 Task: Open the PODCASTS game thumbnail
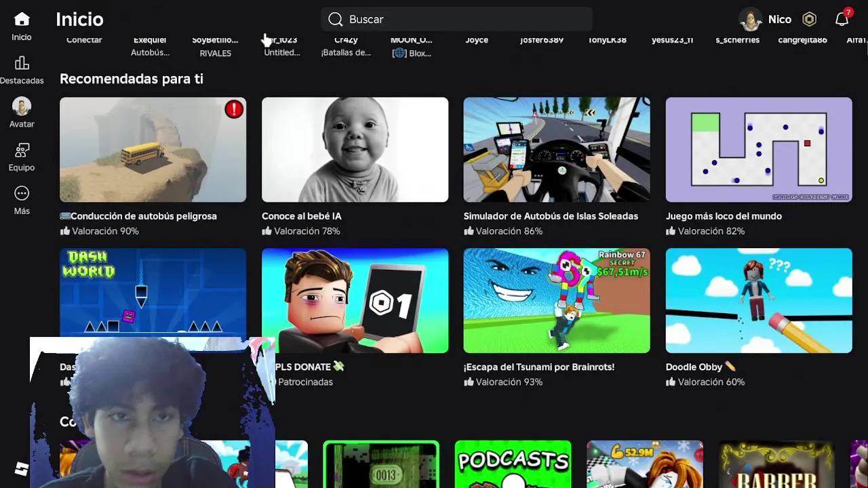click(513, 464)
